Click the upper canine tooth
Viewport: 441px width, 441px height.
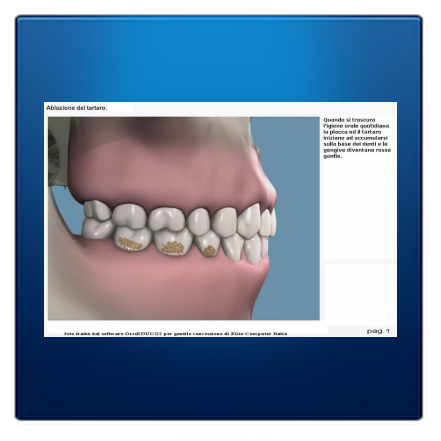(x=249, y=221)
